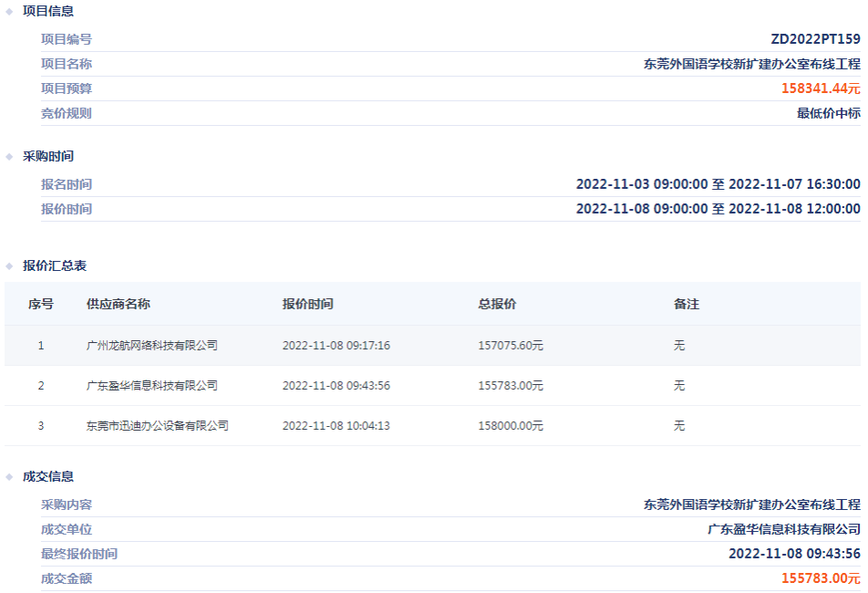The height and width of the screenshot is (593, 868).
Task: Click the 项目编号 label
Action: pyautogui.click(x=67, y=39)
